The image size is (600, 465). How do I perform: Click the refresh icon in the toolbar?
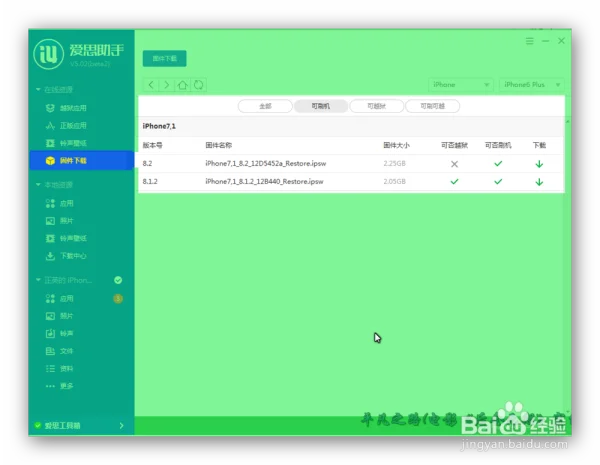tap(199, 85)
